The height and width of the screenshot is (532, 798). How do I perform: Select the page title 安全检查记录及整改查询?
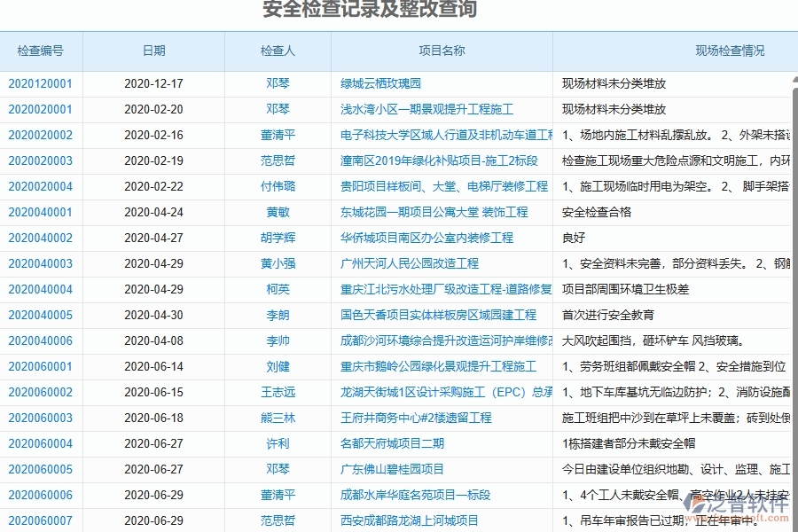[370, 8]
